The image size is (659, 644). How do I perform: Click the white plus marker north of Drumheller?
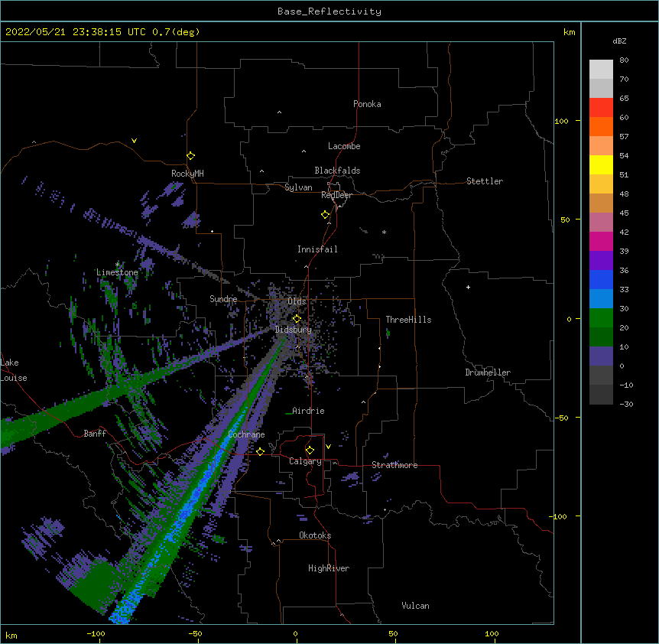pyautogui.click(x=468, y=287)
